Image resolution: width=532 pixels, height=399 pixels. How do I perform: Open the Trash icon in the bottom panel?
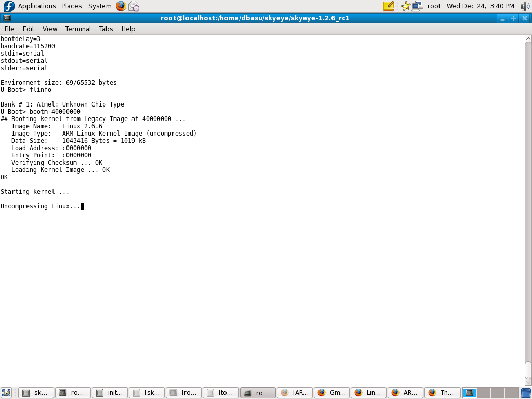tap(526, 393)
